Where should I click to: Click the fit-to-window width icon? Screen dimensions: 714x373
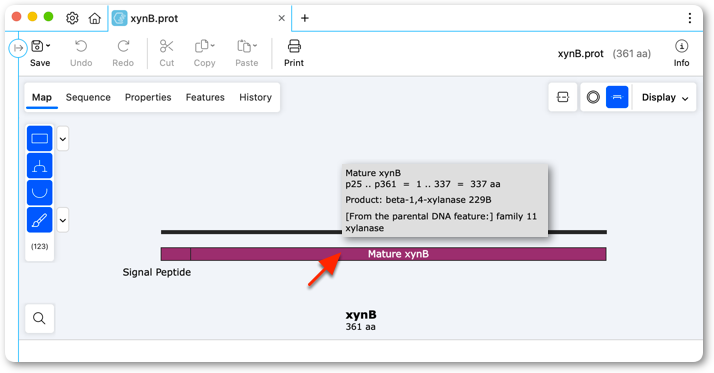pyautogui.click(x=563, y=97)
